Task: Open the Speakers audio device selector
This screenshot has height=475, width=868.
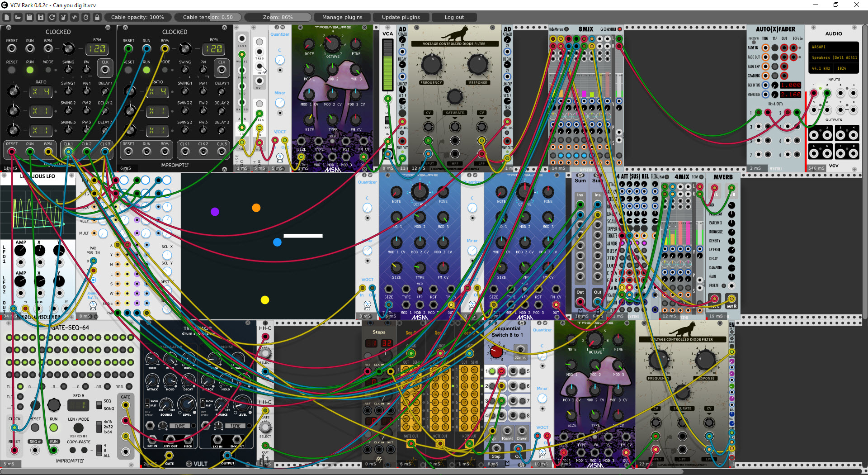Action: 833,57
